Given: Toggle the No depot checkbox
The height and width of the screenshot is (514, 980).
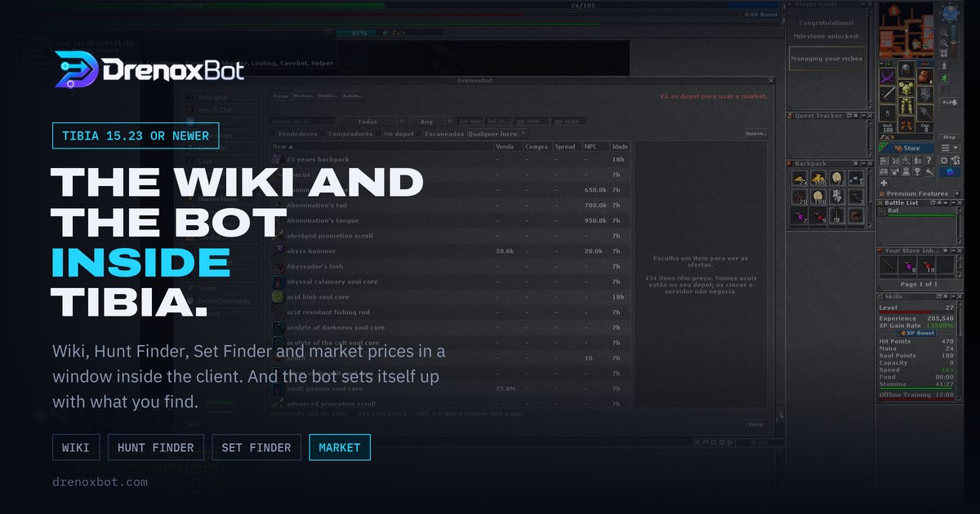Looking at the screenshot, I should tap(379, 134).
